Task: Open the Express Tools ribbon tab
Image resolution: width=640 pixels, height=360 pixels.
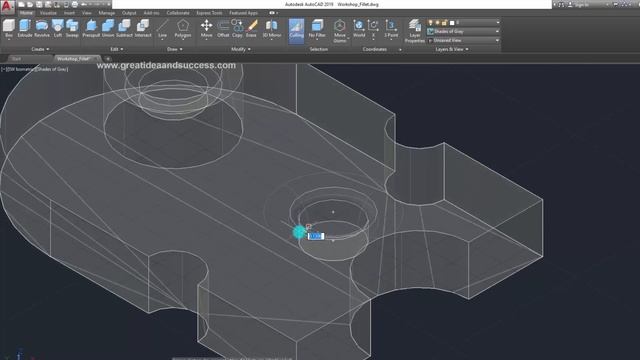Action: click(209, 13)
